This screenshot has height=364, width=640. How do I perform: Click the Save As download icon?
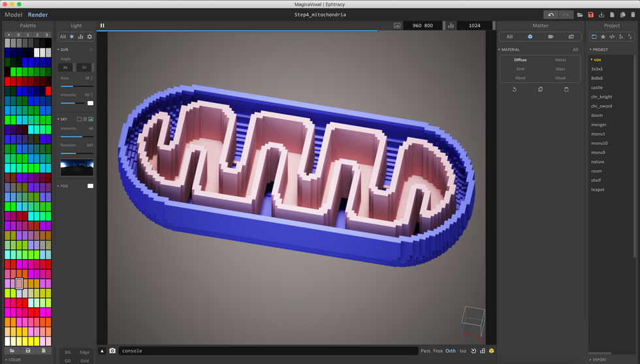coord(601,14)
